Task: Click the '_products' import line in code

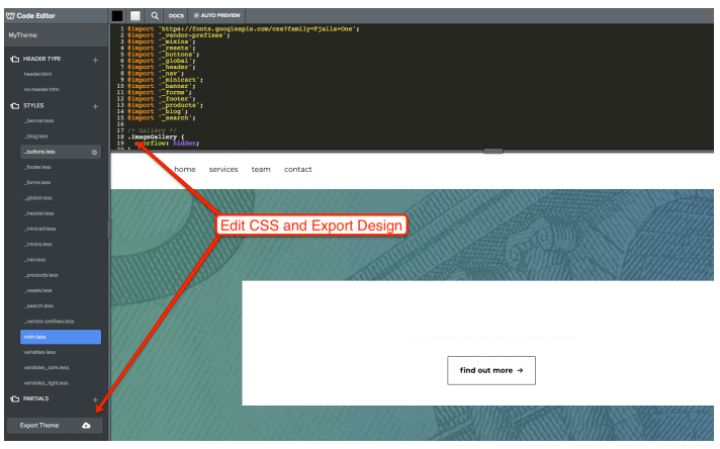Action: click(x=165, y=105)
